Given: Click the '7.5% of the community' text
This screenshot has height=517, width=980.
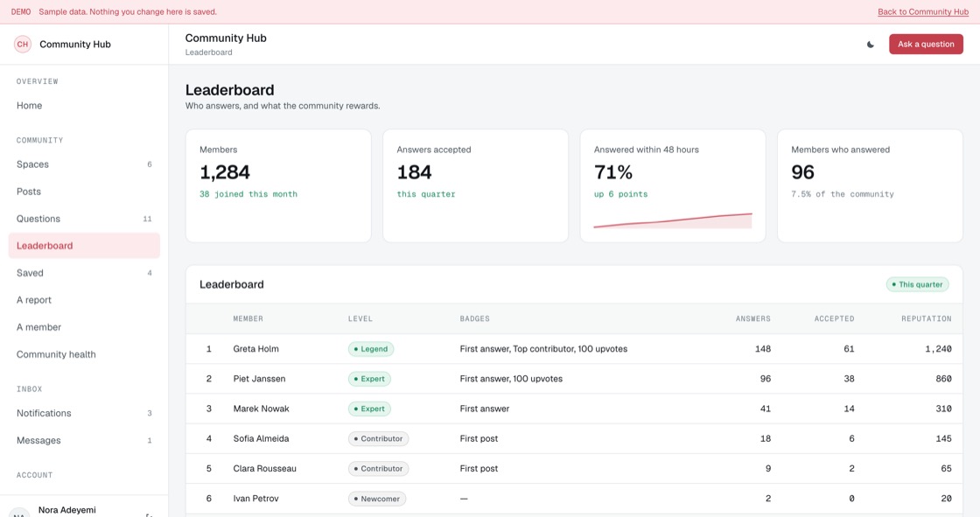Looking at the screenshot, I should coord(843,194).
